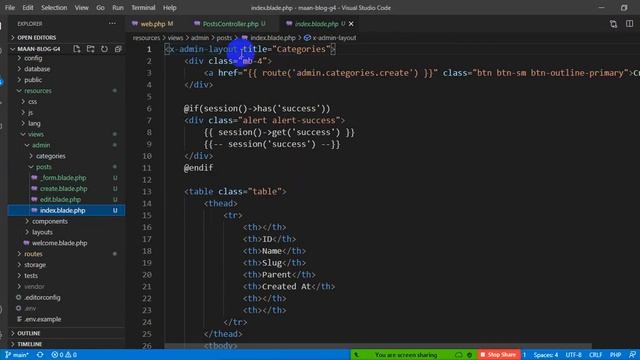Expand the tests folder

point(31,276)
